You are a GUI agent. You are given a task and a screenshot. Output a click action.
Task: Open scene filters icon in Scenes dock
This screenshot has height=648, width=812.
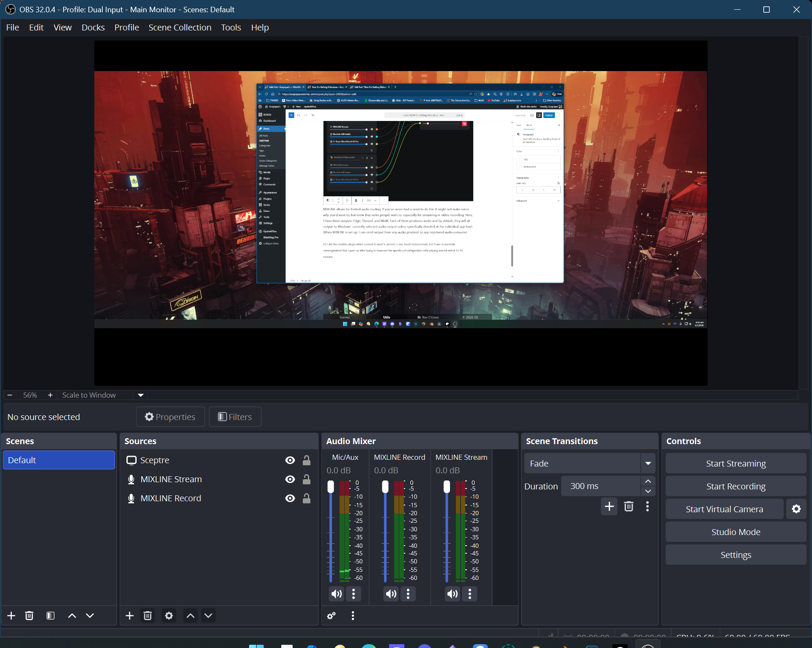50,615
